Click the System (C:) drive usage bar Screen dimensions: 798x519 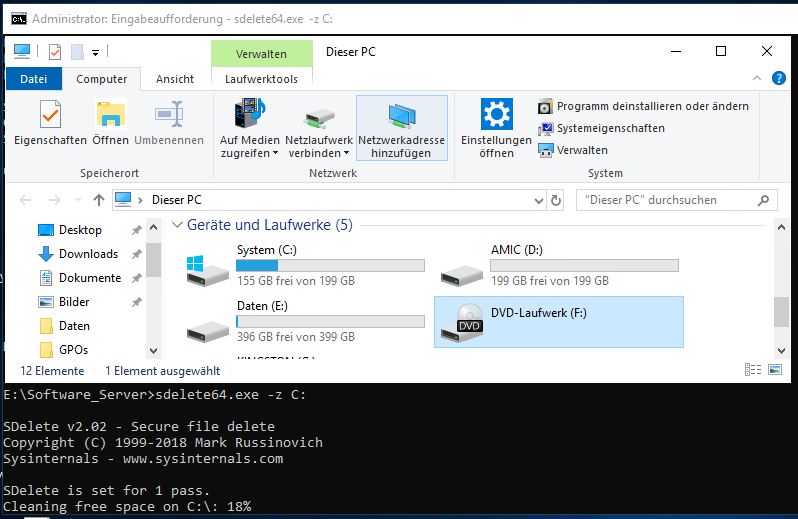[329, 266]
